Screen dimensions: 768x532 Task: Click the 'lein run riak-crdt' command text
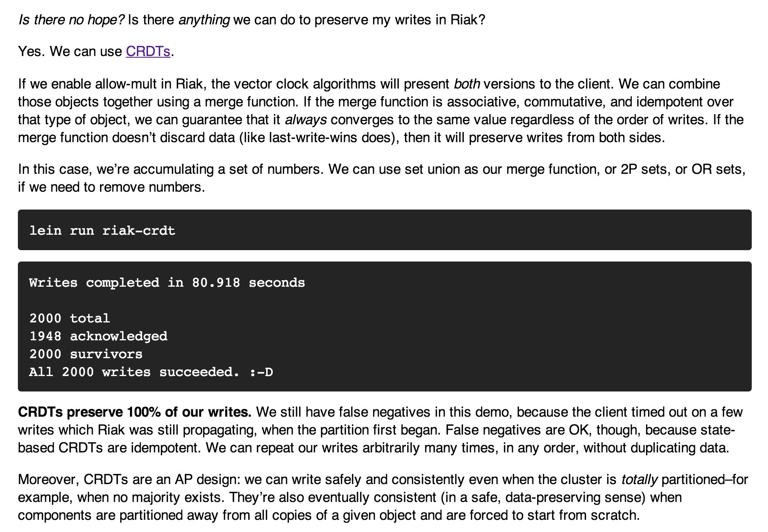click(102, 231)
